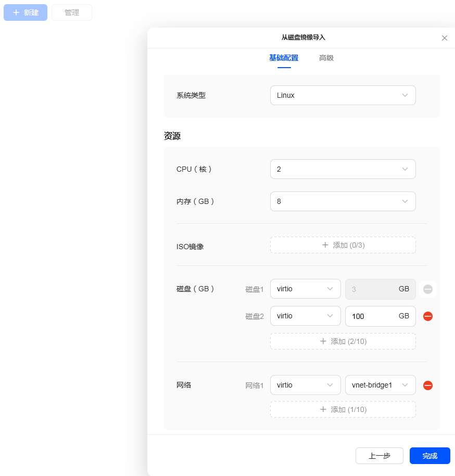Click the 完成 button to finish
Image resolution: width=455 pixels, height=476 pixels.
pyautogui.click(x=429, y=456)
